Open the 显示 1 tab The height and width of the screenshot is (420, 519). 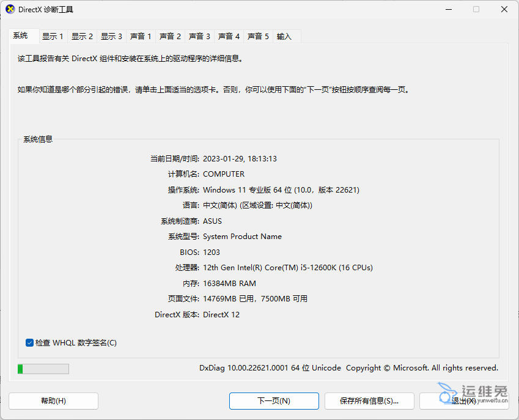click(x=53, y=37)
